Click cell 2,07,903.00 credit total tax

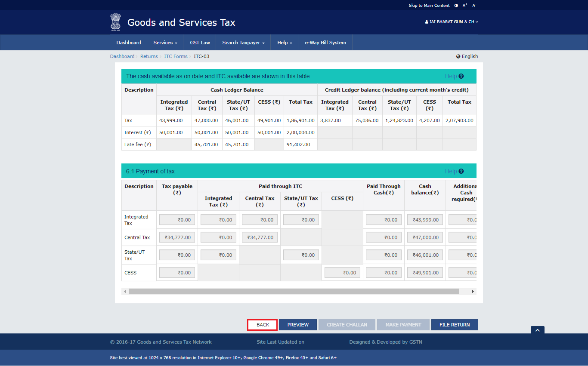(459, 120)
